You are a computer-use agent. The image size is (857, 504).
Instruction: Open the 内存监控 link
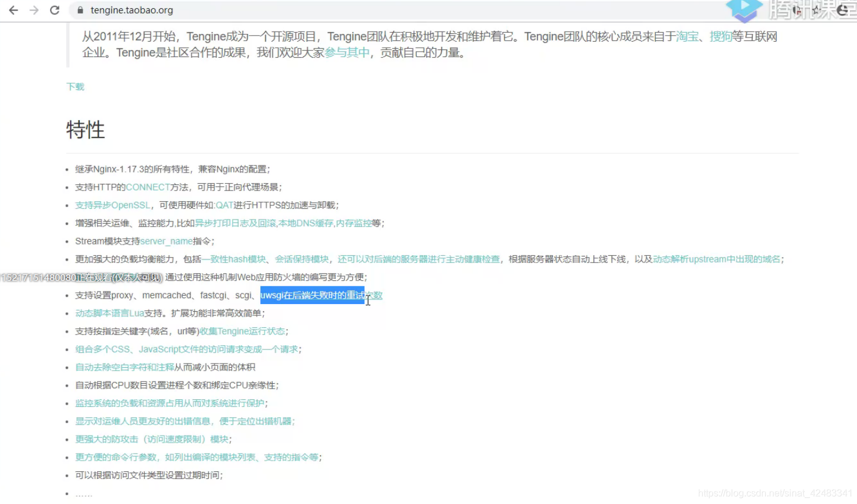tap(354, 223)
